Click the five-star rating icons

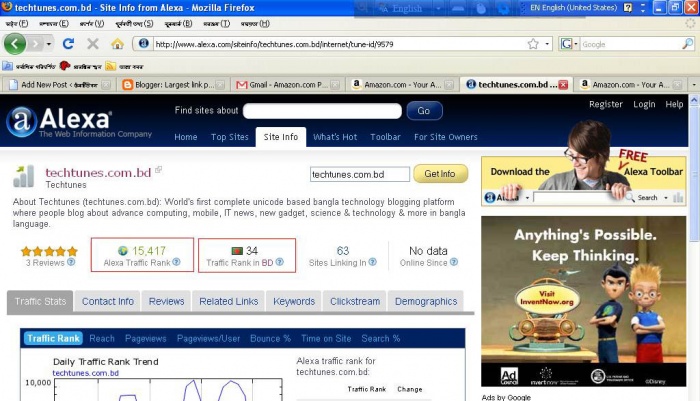coord(49,251)
